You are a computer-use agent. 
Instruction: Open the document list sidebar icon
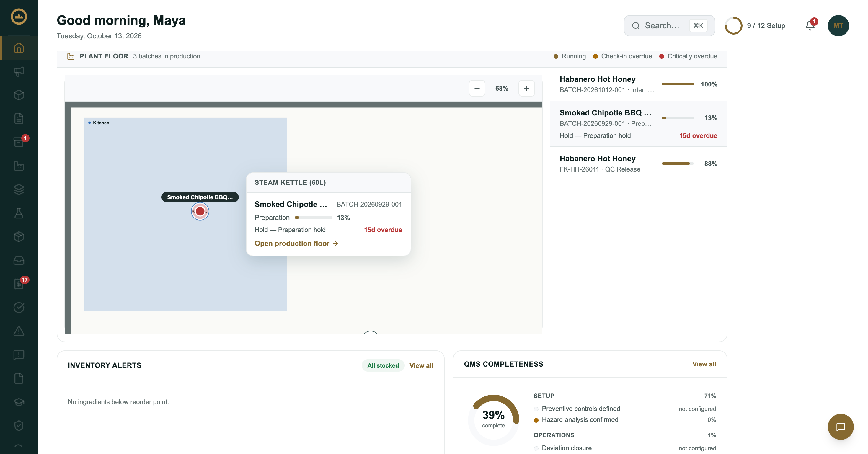tap(19, 119)
